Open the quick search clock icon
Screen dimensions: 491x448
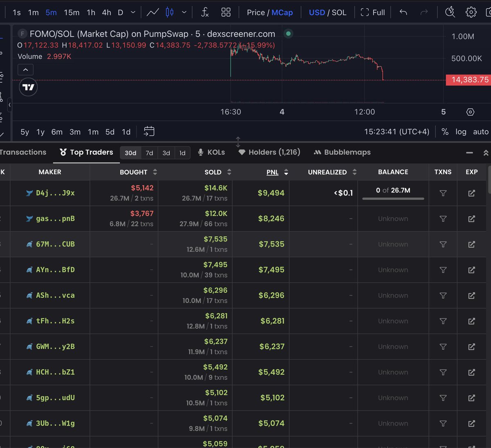click(450, 12)
